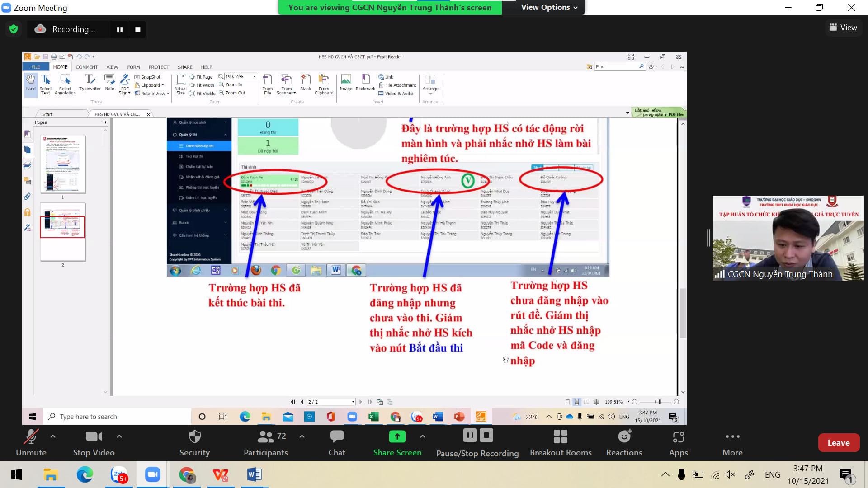This screenshot has width=868, height=488.
Task: Toggle Stop Video in Zoom toolbar
Action: [x=93, y=442]
